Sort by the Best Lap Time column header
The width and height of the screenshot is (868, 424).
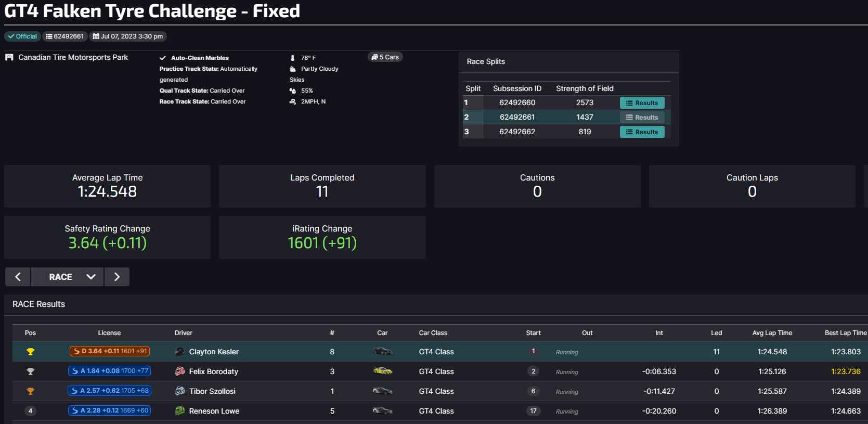point(846,333)
